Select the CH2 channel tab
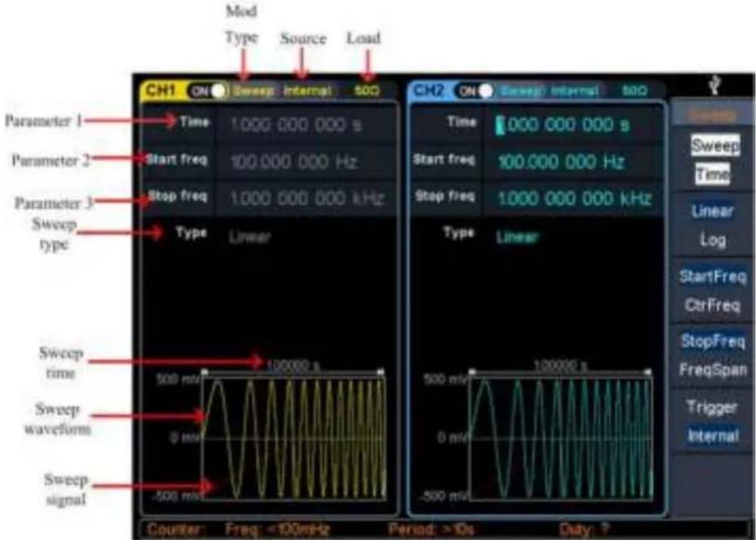 pos(429,91)
